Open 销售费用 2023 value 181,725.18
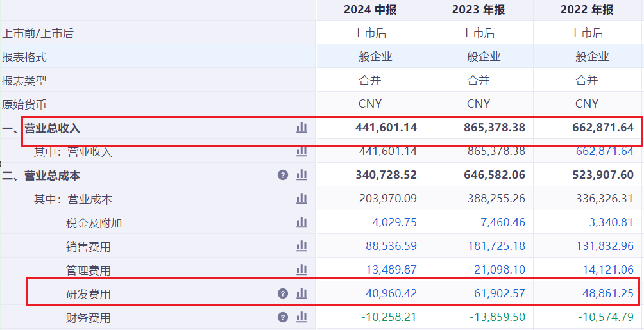The width and height of the screenshot is (644, 330). 496,246
